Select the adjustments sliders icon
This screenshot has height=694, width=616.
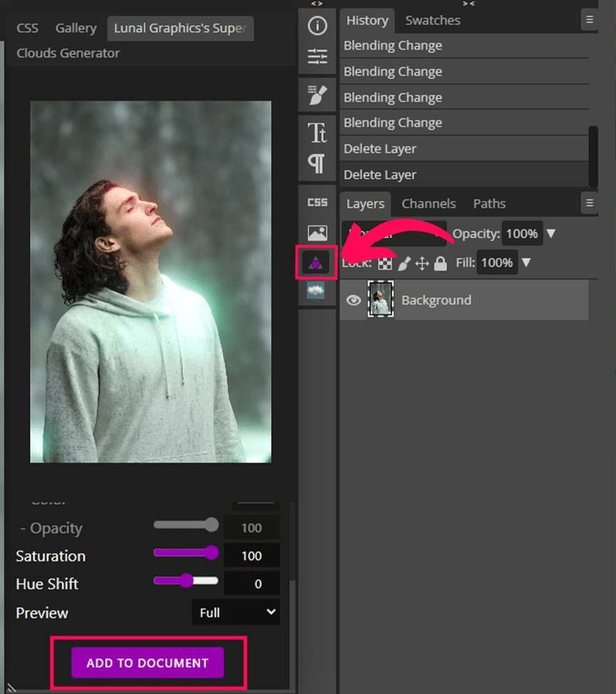click(317, 56)
